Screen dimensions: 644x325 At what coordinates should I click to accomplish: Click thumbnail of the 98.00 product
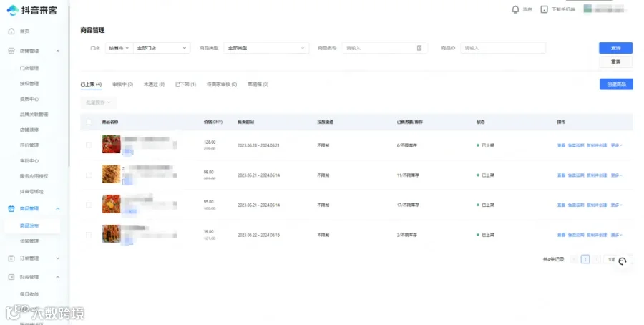pos(112,174)
